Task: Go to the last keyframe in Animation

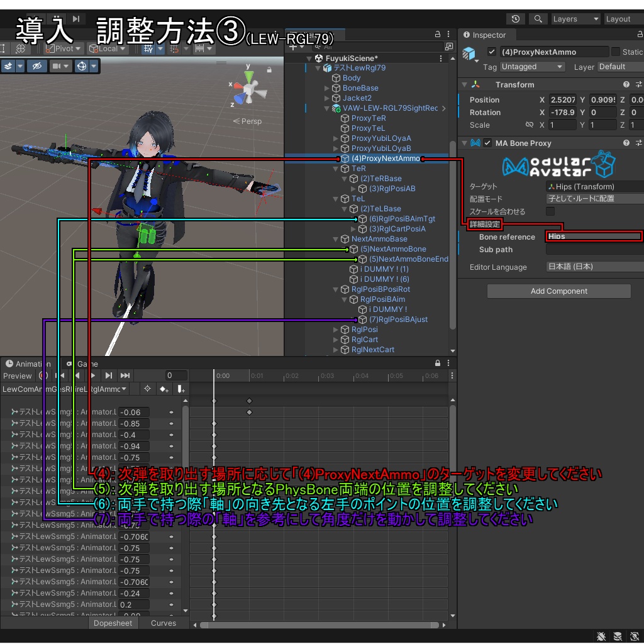Action: point(125,375)
